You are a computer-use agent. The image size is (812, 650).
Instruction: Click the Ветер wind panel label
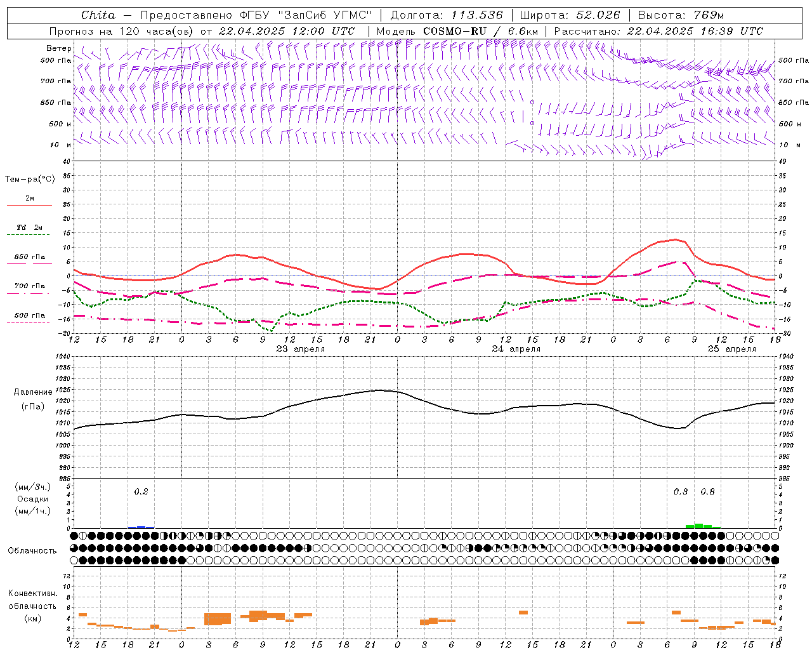(x=58, y=48)
